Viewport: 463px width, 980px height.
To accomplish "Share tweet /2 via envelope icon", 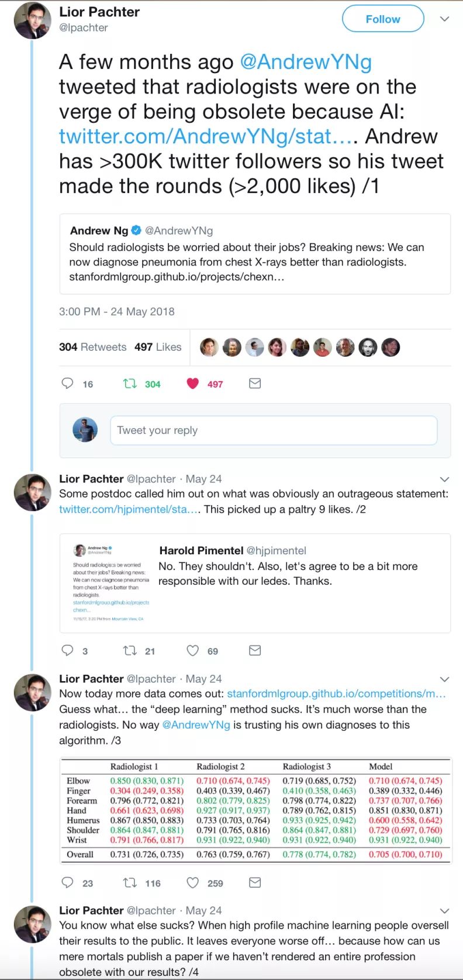I will pos(255,650).
